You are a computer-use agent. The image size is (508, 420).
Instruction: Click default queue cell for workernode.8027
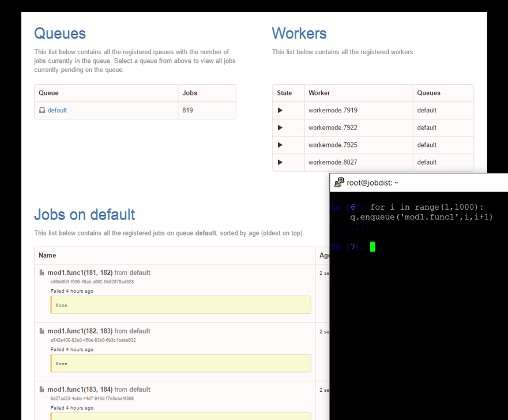(443, 162)
